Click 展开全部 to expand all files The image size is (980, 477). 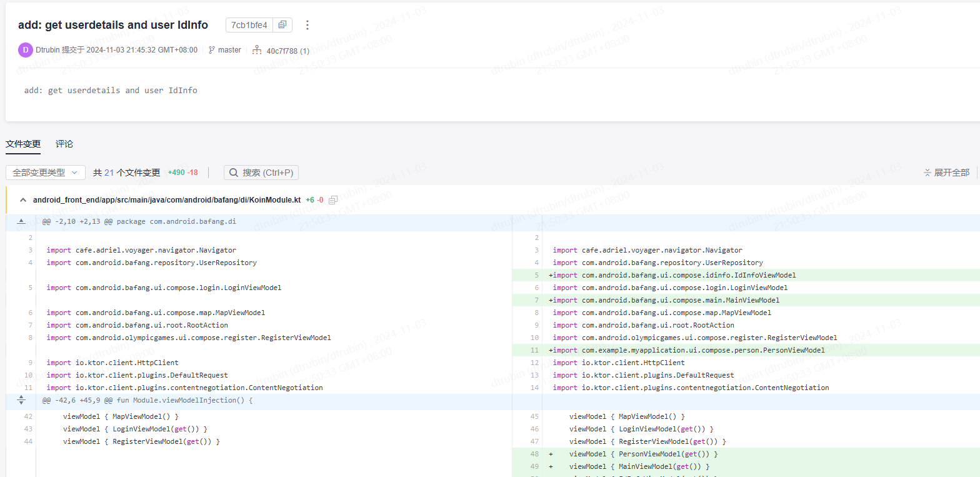pos(946,173)
